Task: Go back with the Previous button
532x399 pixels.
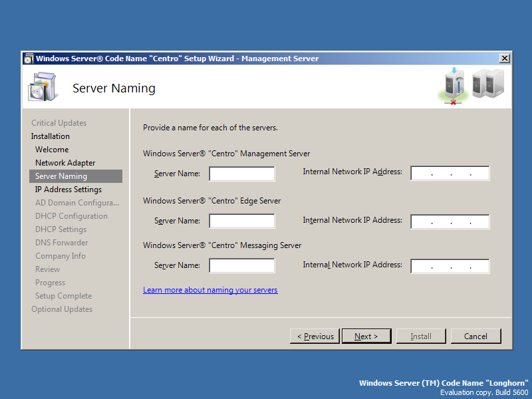Action: tap(315, 336)
